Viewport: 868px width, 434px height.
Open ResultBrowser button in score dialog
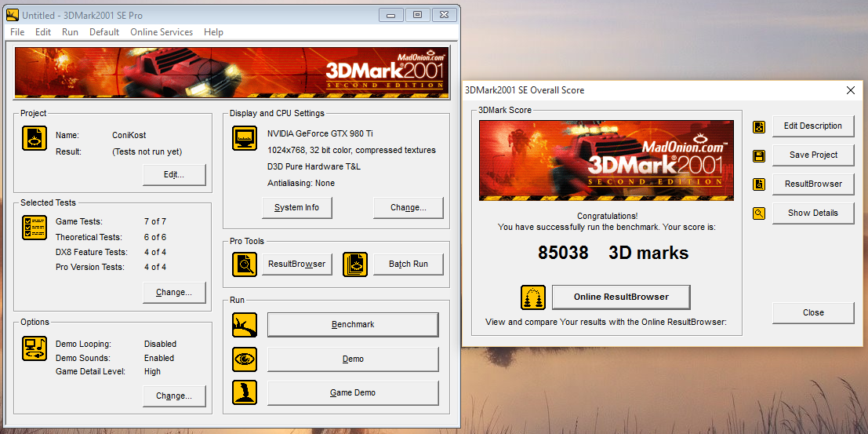[x=813, y=184]
